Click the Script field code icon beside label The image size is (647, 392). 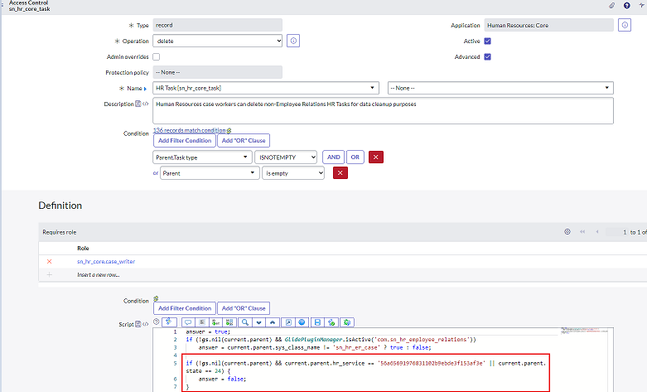point(145,324)
